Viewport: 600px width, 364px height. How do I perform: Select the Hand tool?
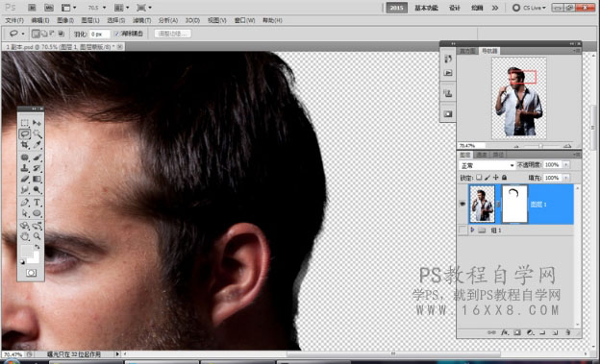coord(25,236)
